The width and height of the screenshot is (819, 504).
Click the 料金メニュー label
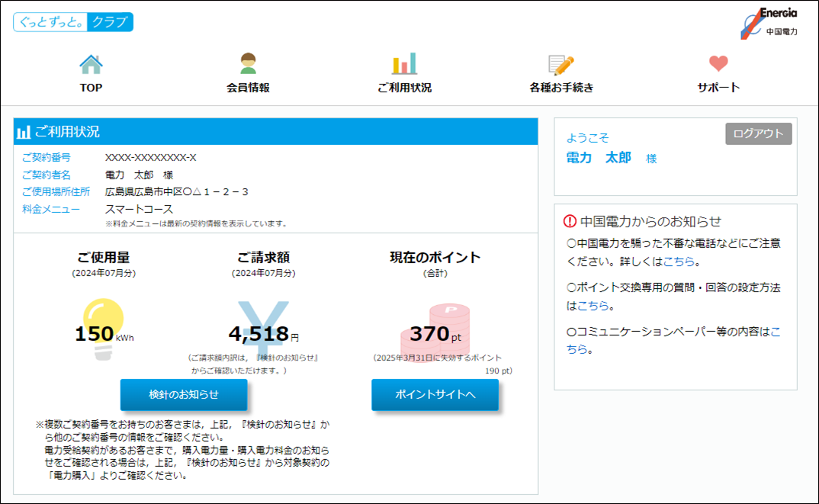pyautogui.click(x=50, y=210)
